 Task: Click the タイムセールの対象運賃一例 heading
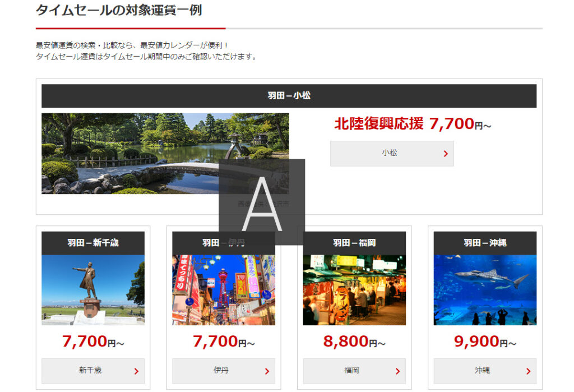(119, 10)
